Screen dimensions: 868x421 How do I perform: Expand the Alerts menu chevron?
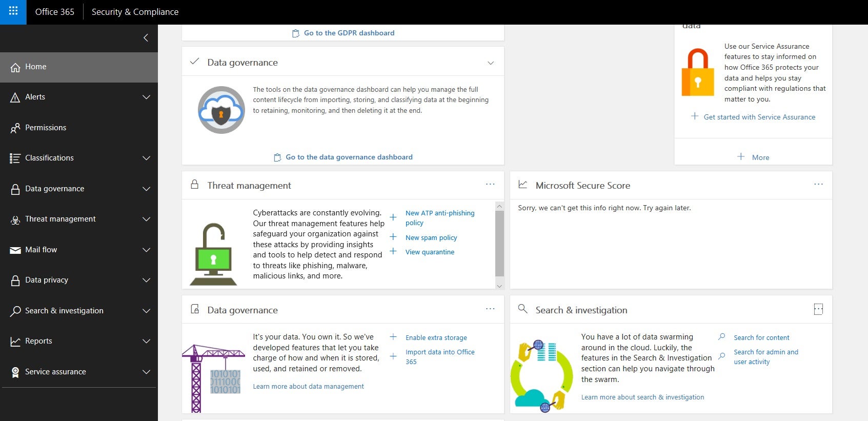tap(146, 97)
